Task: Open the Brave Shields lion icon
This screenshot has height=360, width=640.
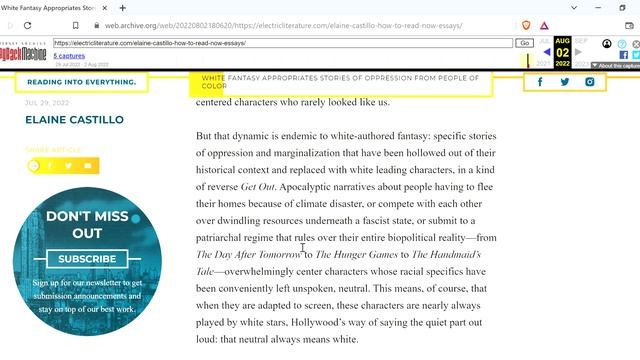Action: (x=526, y=25)
